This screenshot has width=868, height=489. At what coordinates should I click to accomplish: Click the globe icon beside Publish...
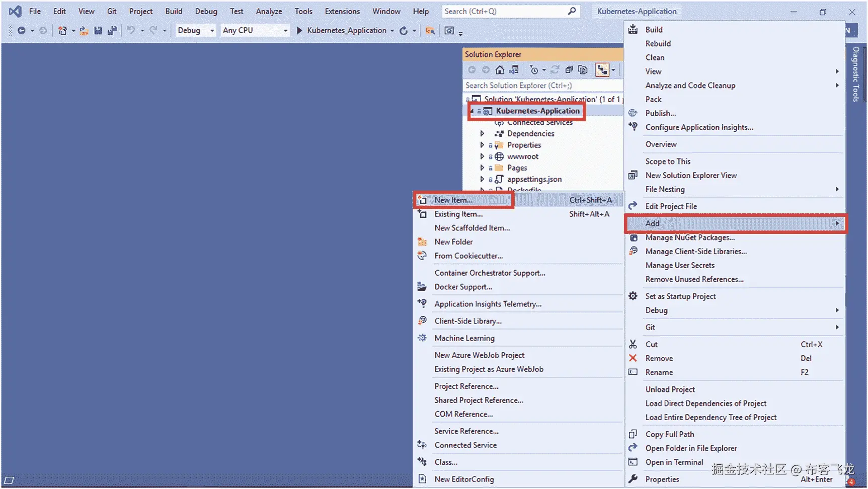coord(633,113)
